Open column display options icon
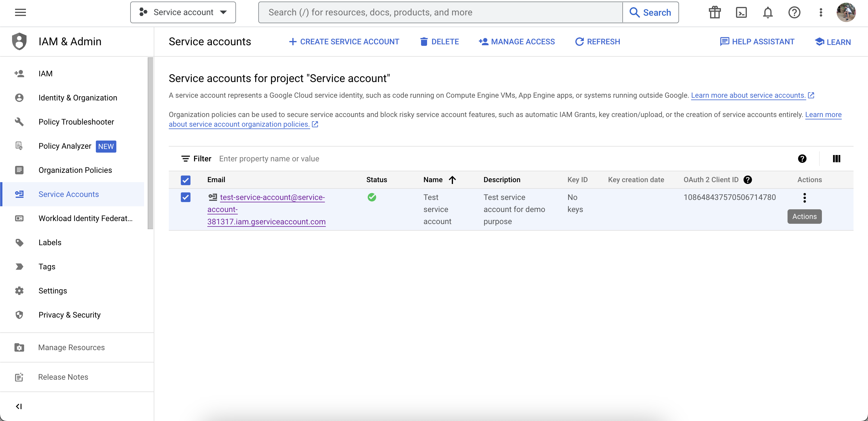 tap(836, 159)
